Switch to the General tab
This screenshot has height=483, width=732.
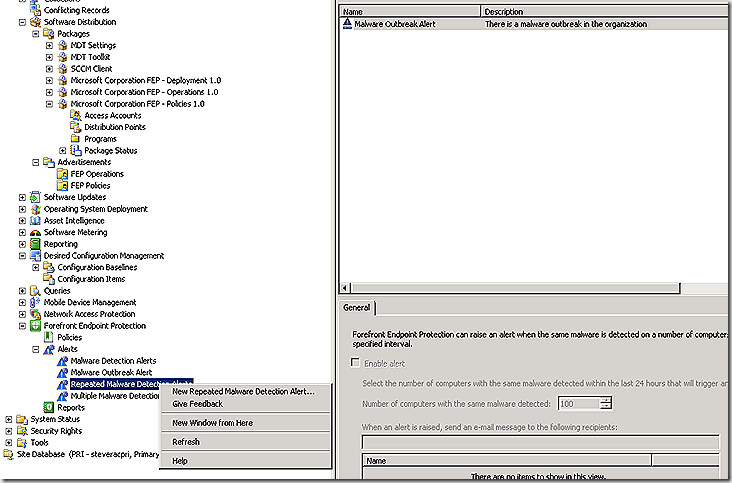click(357, 308)
